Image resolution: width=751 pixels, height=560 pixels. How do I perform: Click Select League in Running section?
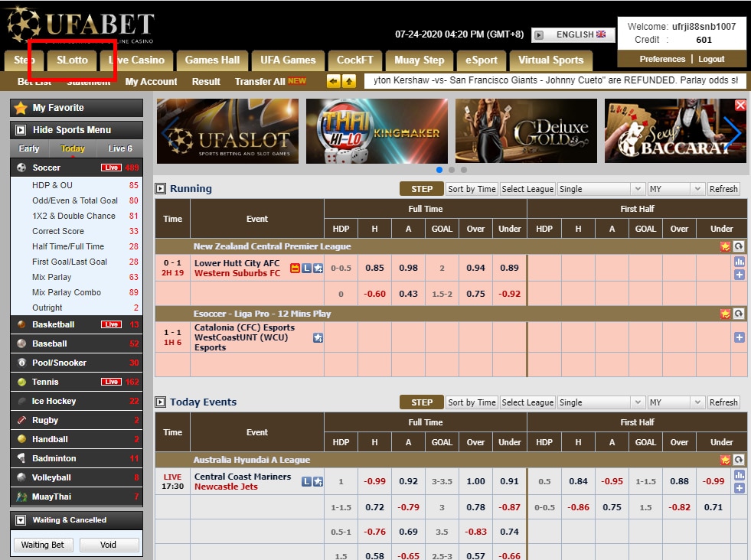[x=527, y=189]
